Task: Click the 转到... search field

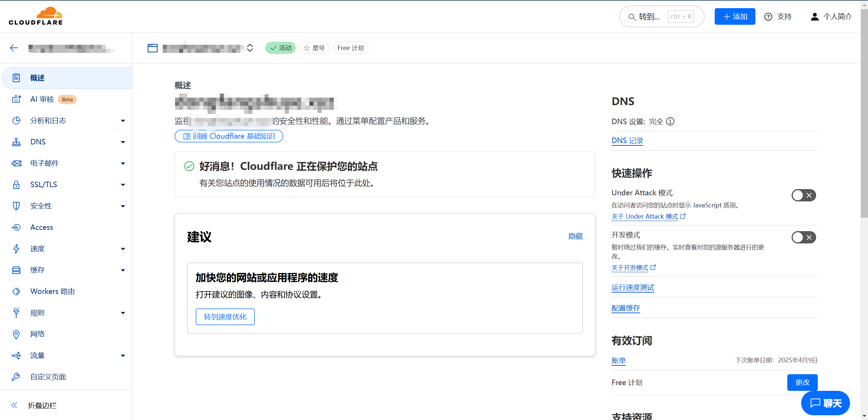Action: (x=662, y=17)
